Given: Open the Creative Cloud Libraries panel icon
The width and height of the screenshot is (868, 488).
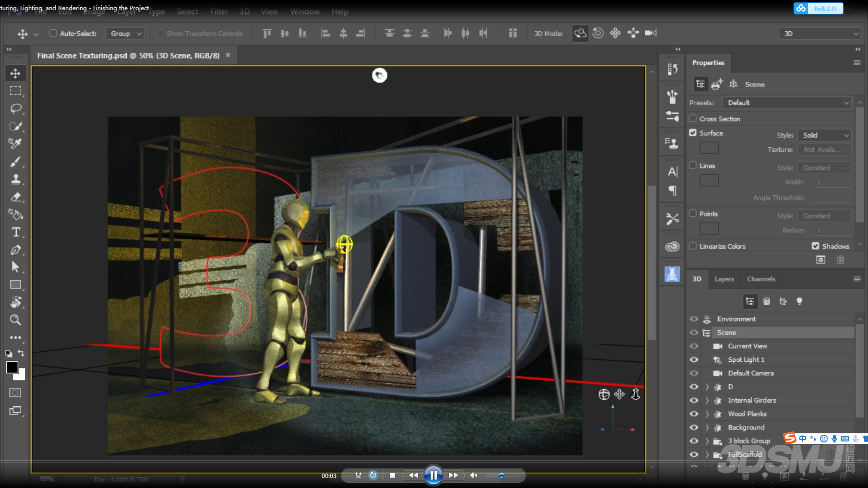Looking at the screenshot, I should click(672, 247).
